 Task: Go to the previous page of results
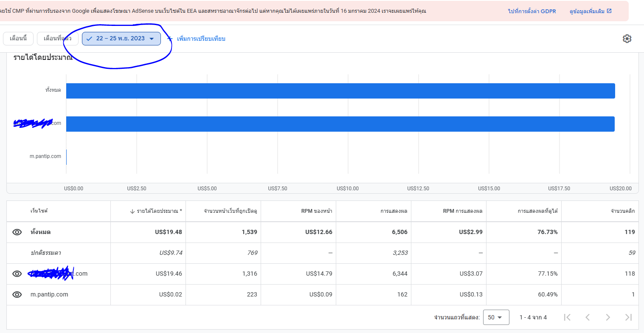pyautogui.click(x=588, y=317)
